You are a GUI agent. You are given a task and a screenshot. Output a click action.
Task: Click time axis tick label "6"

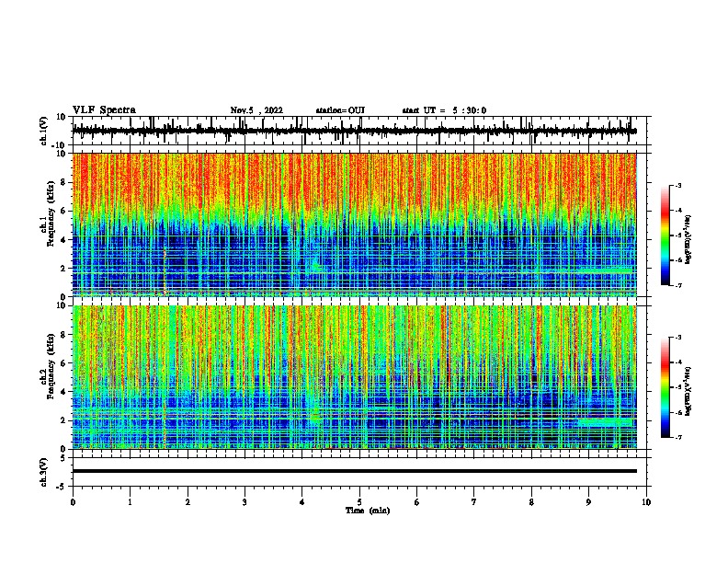pyautogui.click(x=417, y=502)
